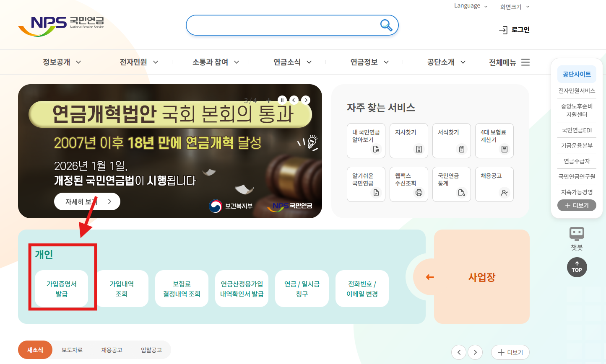Open 채용공고 service tile

pos(494,184)
